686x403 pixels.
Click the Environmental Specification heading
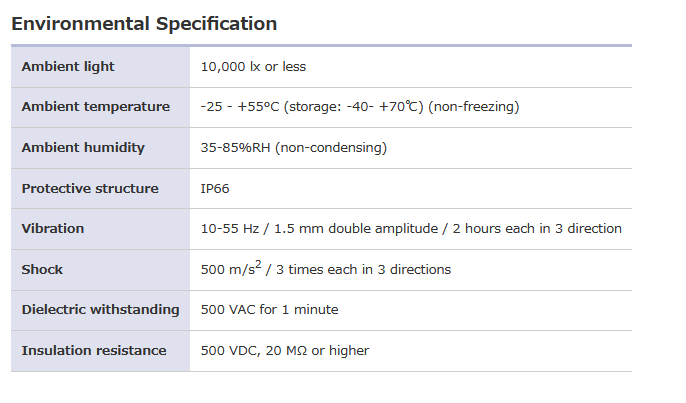(x=144, y=23)
